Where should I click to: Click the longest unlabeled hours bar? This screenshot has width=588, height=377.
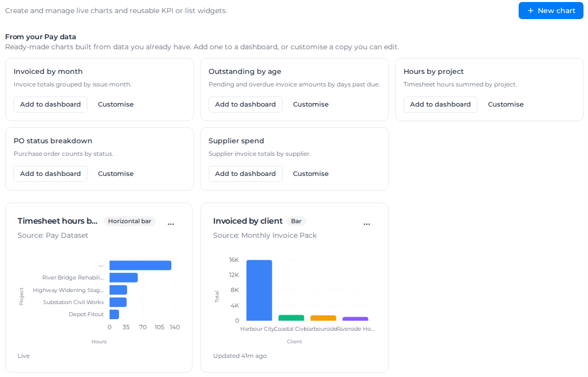140,265
